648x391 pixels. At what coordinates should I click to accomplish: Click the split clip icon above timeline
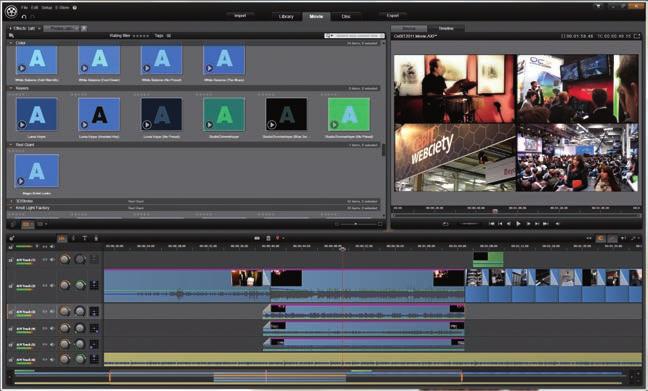click(x=257, y=238)
